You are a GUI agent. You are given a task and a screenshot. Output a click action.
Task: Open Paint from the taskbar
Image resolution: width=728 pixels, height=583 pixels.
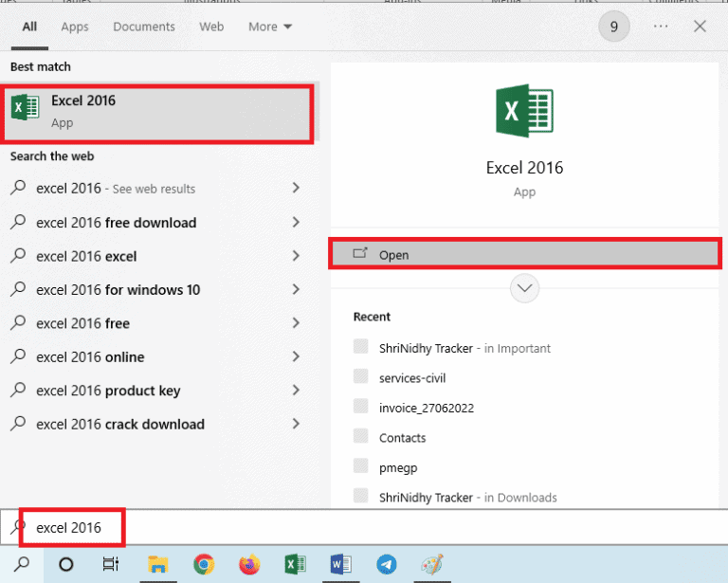[432, 564]
